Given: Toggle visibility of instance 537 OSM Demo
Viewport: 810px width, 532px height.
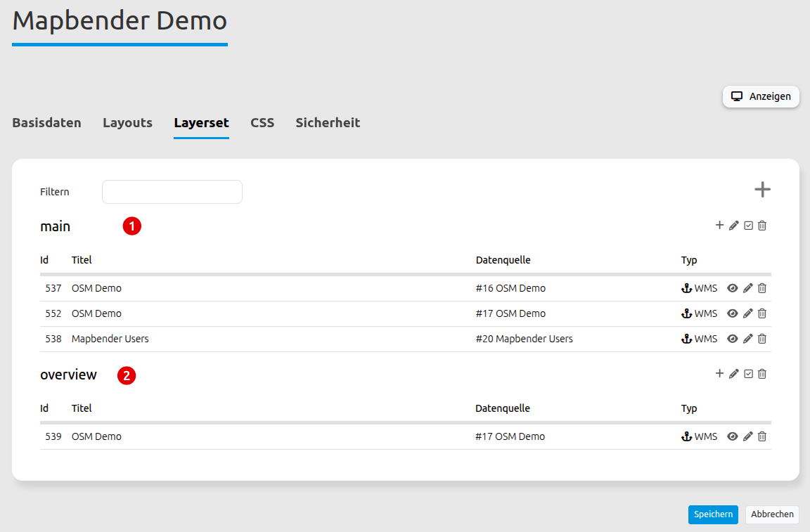Looking at the screenshot, I should click(733, 288).
